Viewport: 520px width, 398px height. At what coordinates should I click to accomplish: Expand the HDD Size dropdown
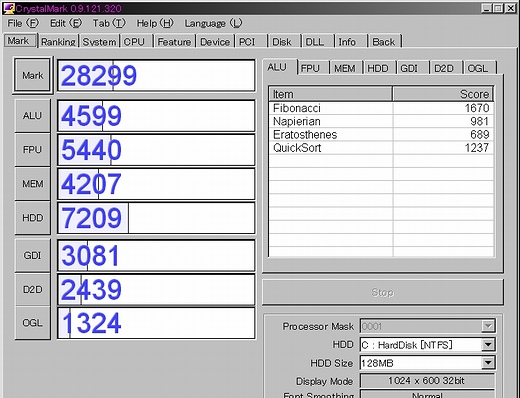pos(488,363)
